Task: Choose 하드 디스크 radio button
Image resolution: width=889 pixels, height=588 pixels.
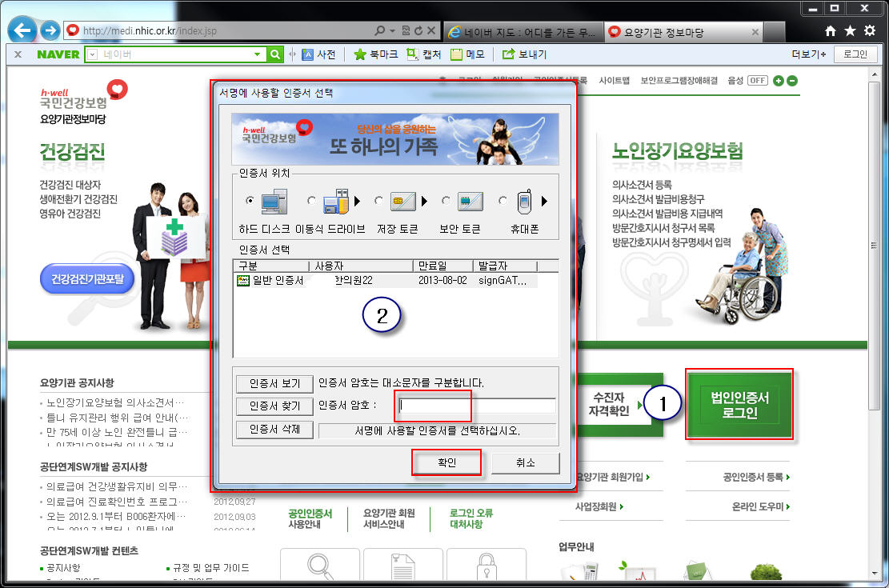Action: [250, 200]
